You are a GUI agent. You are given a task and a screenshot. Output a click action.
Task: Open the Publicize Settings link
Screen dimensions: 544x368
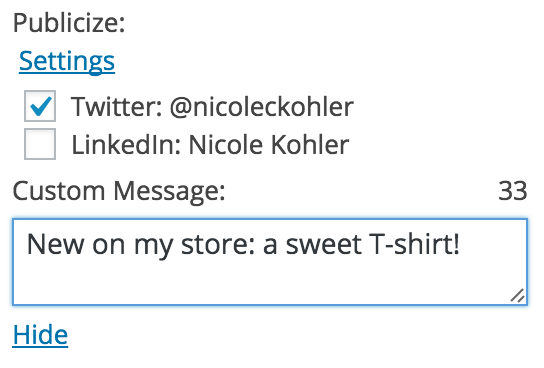point(67,61)
